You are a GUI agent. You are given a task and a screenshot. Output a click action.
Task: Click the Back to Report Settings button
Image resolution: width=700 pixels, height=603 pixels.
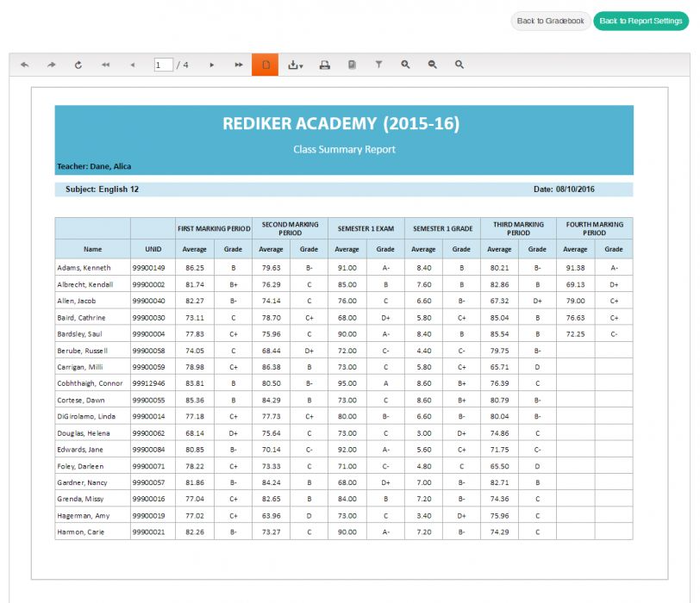point(641,21)
